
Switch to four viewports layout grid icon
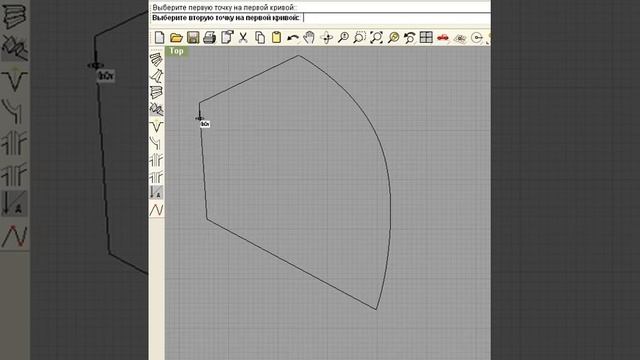[x=426, y=37]
